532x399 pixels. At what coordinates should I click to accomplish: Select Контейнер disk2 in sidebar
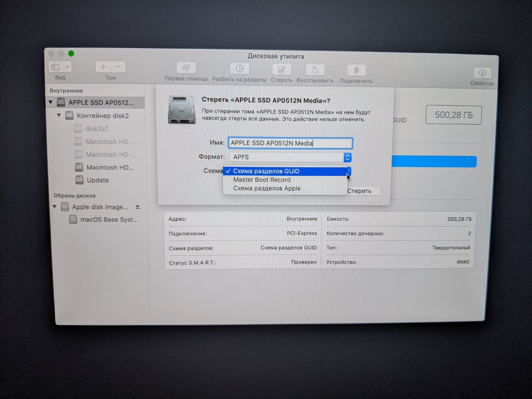[x=102, y=116]
